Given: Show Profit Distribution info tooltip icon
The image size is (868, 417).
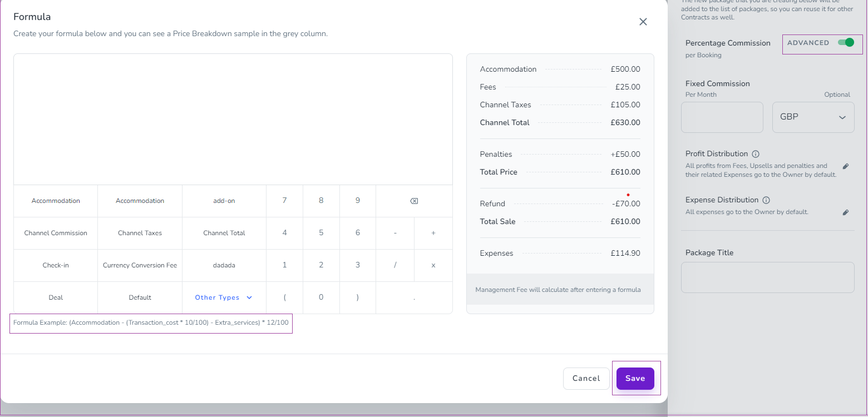Looking at the screenshot, I should 756,154.
